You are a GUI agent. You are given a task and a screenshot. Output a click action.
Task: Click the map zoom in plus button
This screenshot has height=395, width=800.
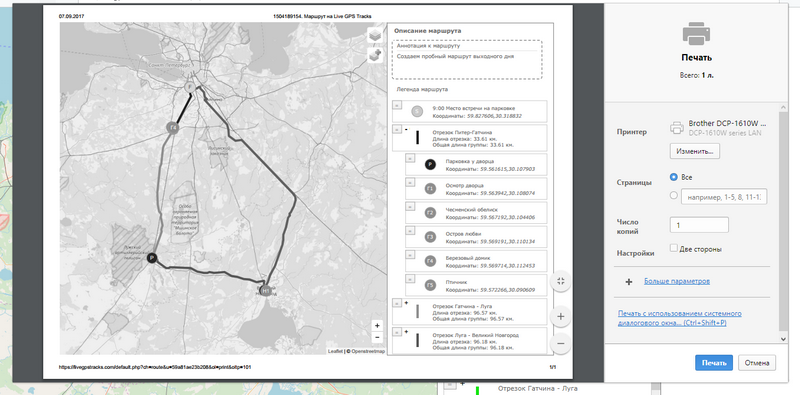pos(377,326)
